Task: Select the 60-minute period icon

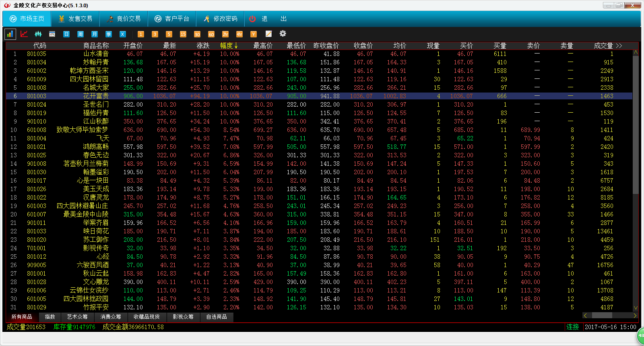Action: coord(211,34)
